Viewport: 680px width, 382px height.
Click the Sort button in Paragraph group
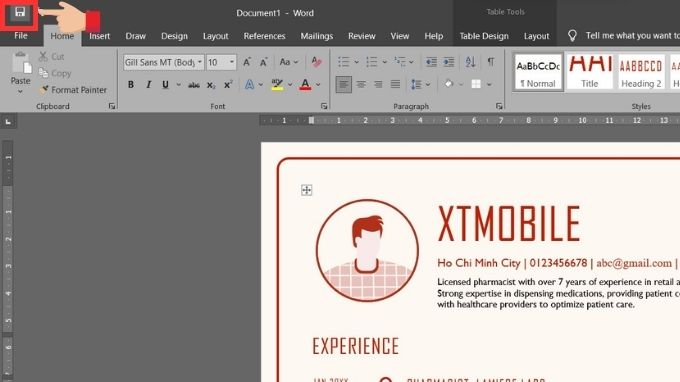[x=471, y=62]
